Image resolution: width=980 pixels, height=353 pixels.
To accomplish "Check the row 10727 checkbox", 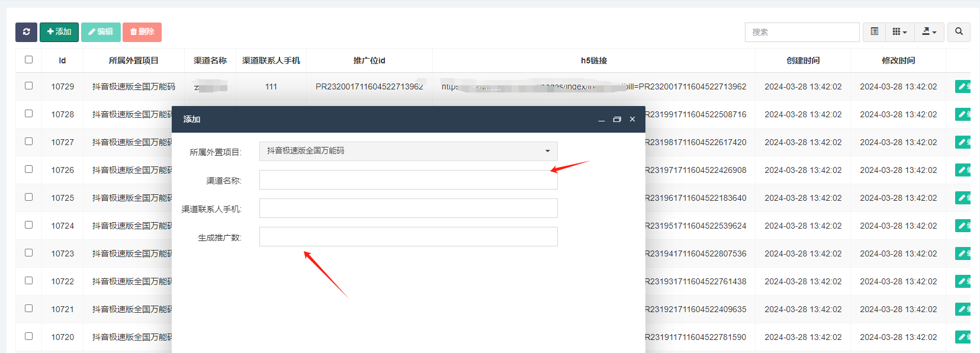I will (28, 141).
